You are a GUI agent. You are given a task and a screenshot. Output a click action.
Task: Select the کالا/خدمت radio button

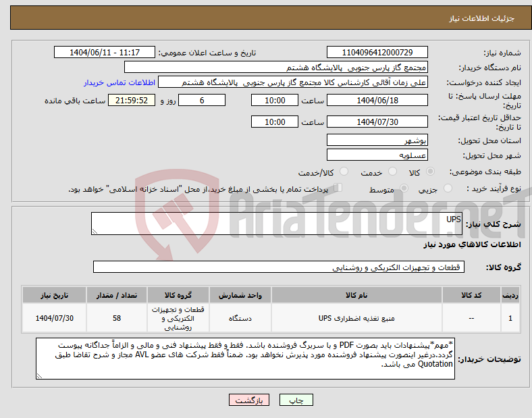[344, 172]
